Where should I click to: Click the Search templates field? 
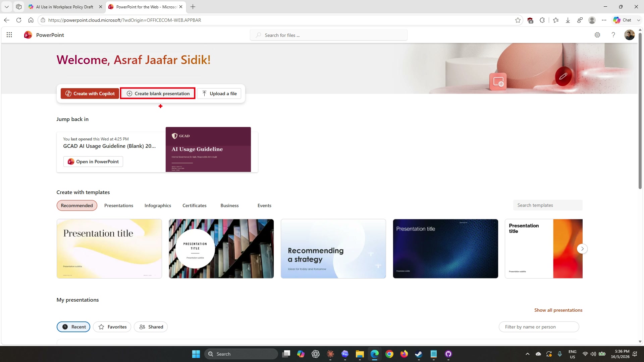[x=548, y=205]
